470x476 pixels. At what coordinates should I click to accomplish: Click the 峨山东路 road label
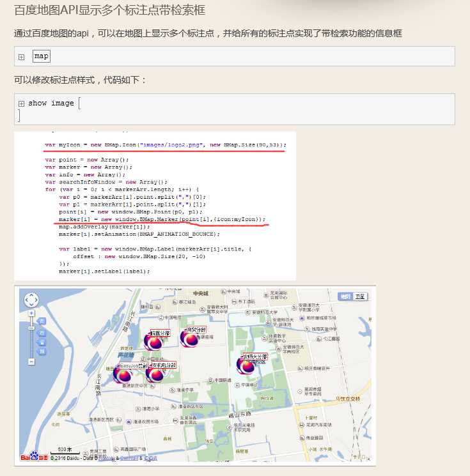point(240,414)
